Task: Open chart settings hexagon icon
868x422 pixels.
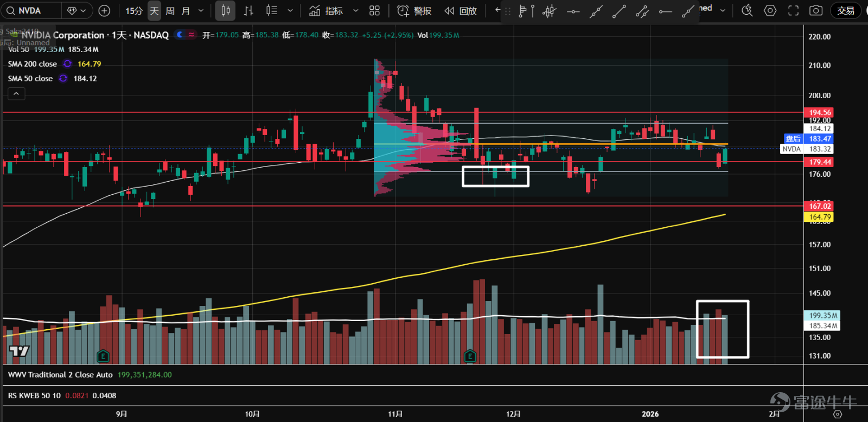Action: tap(770, 10)
